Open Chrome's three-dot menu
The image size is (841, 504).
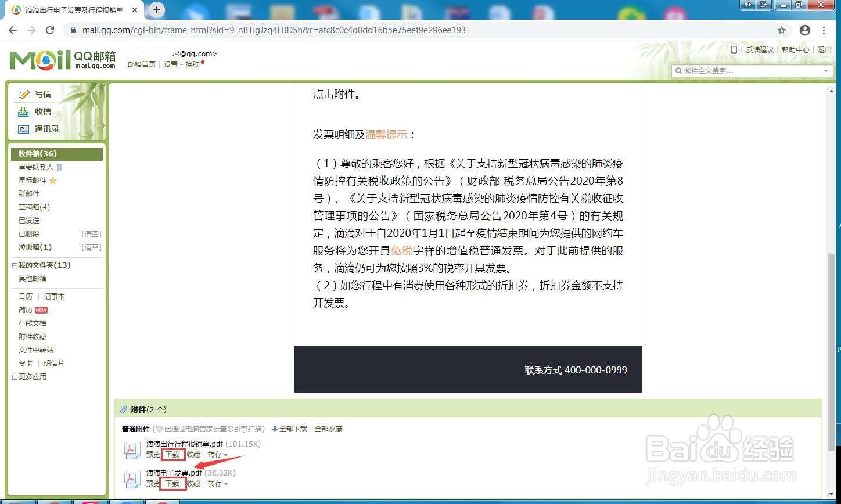pyautogui.click(x=824, y=30)
